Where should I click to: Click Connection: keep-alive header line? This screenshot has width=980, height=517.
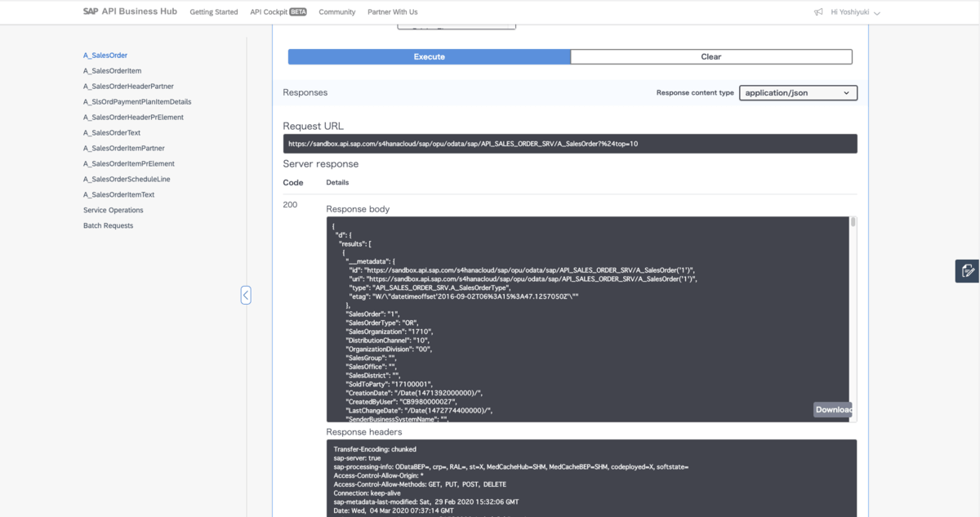point(368,493)
